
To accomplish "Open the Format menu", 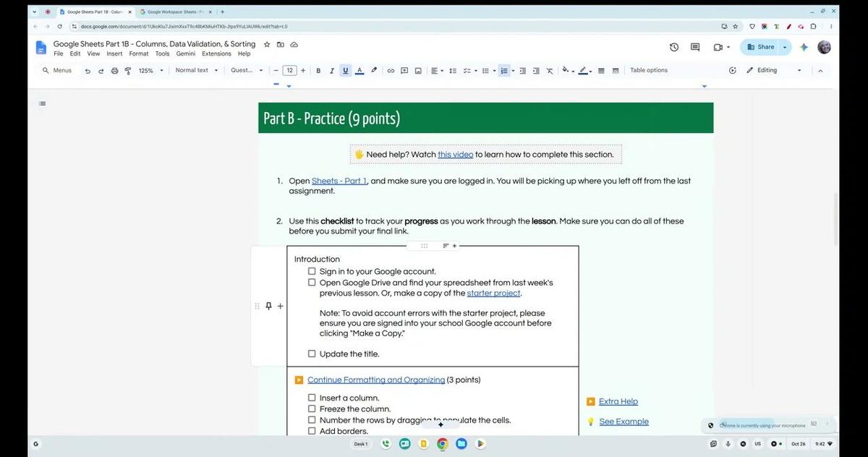I will pyautogui.click(x=139, y=54).
